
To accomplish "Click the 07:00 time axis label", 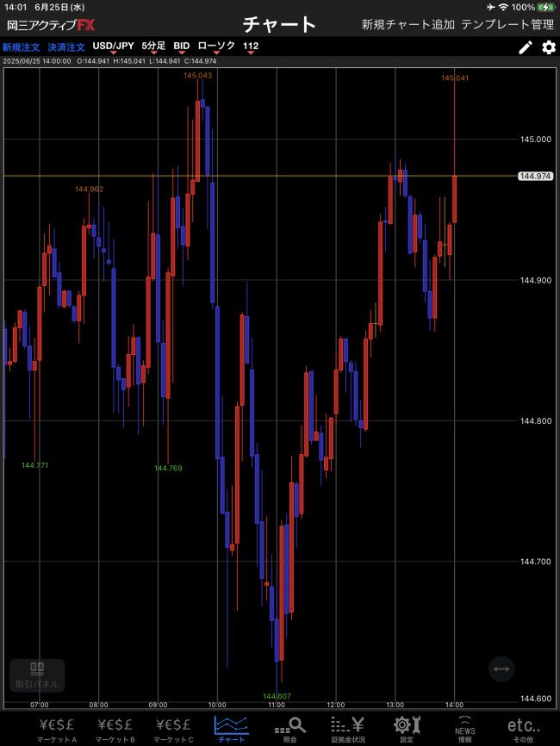I will pyautogui.click(x=40, y=705).
